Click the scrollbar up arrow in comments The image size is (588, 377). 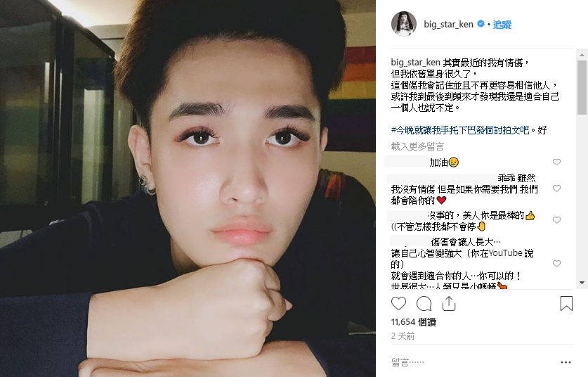[582, 55]
